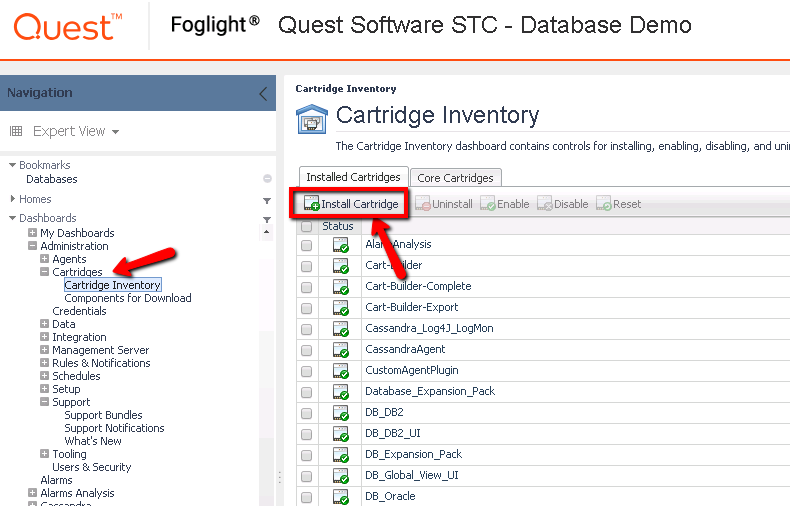
Task: Select the DB_Expansion_Pack cartridge name
Action: coord(413,454)
